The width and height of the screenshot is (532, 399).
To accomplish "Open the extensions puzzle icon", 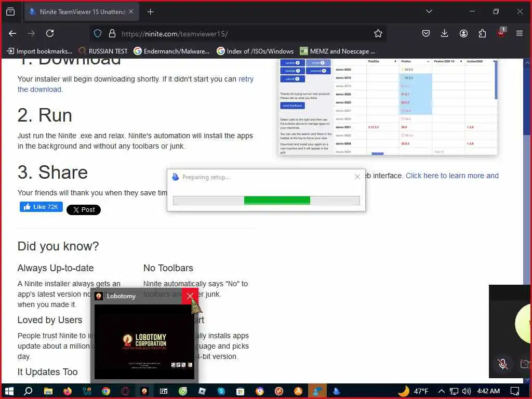I will 482,33.
